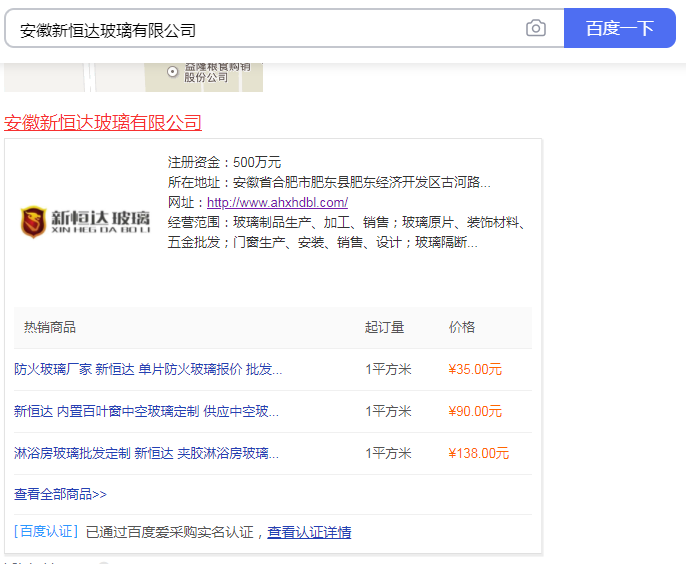Click the price ¥35.00元
Screen dimensions: 686x564
pos(475,369)
